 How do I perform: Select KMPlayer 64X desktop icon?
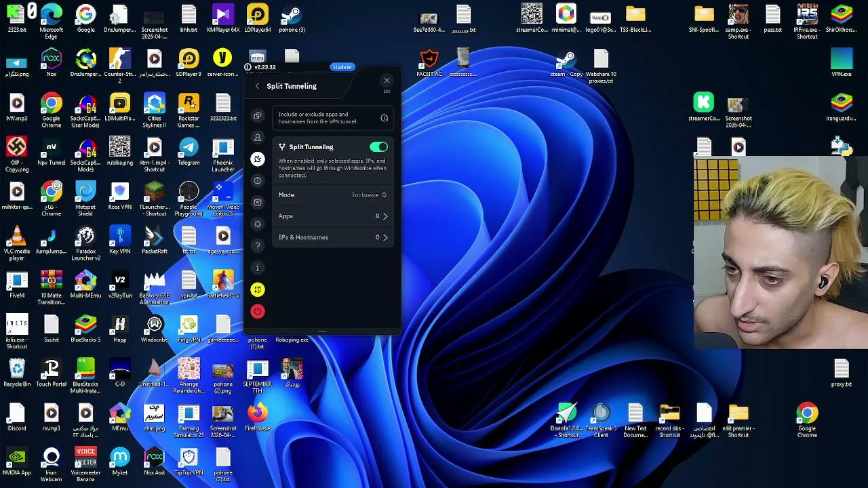(x=223, y=18)
